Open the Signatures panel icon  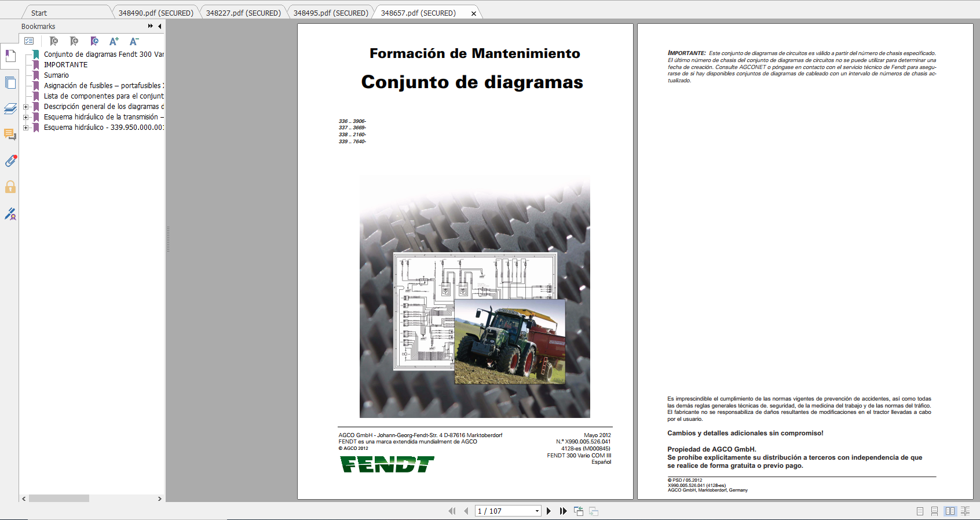tap(10, 214)
